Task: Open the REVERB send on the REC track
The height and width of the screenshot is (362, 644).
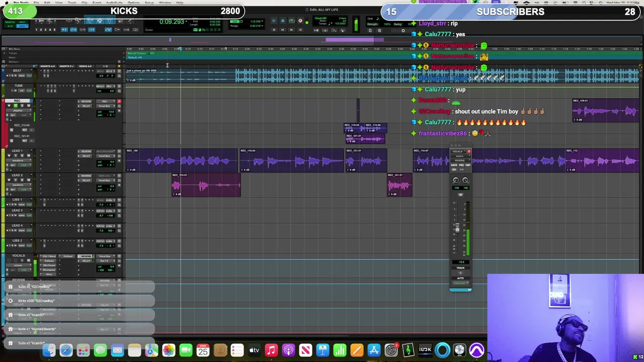Action: (x=86, y=102)
